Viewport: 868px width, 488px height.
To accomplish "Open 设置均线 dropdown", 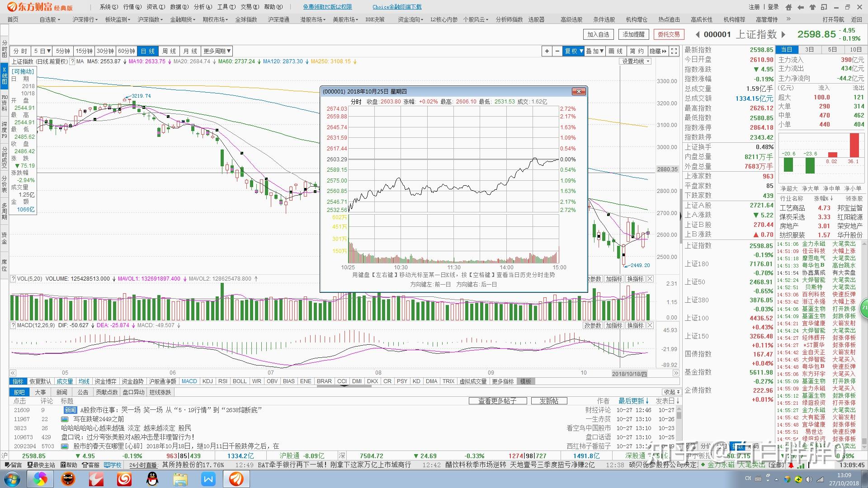I will tap(635, 61).
